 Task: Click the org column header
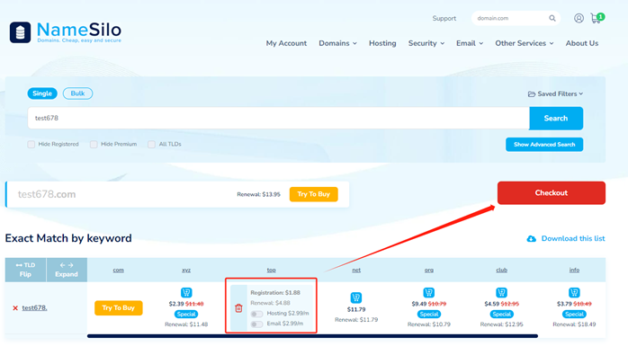(429, 270)
